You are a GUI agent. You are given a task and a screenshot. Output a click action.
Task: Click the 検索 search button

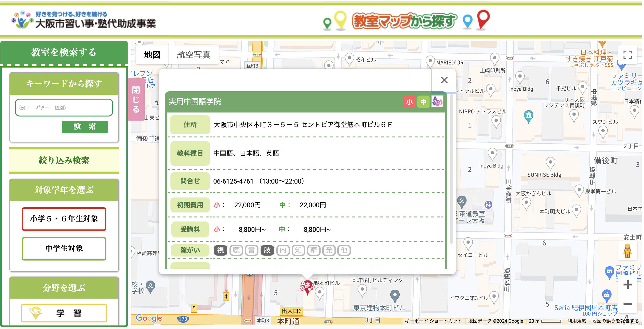coord(85,127)
